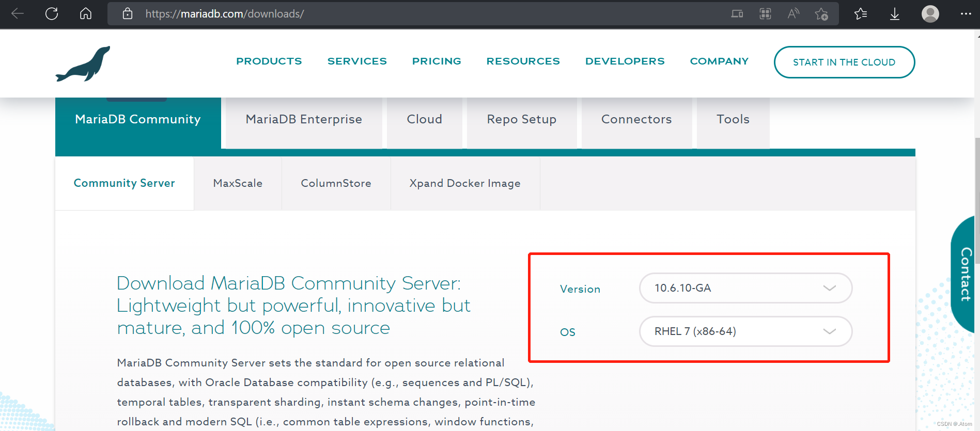Click the Version label text
The image size is (980, 431).
(580, 289)
